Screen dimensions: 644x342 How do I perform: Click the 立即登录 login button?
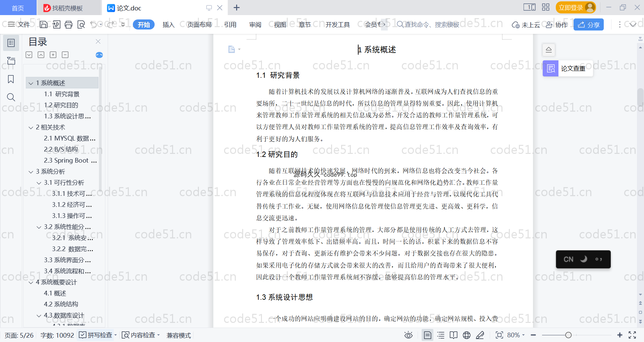(576, 7)
